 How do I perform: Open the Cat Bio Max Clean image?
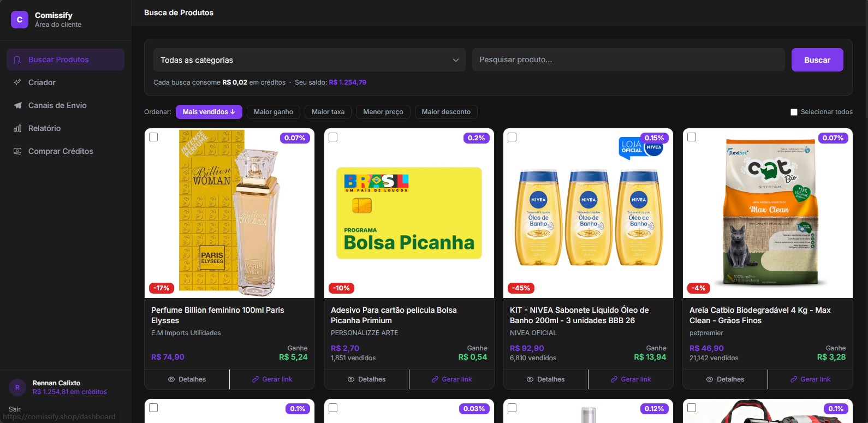tap(768, 213)
